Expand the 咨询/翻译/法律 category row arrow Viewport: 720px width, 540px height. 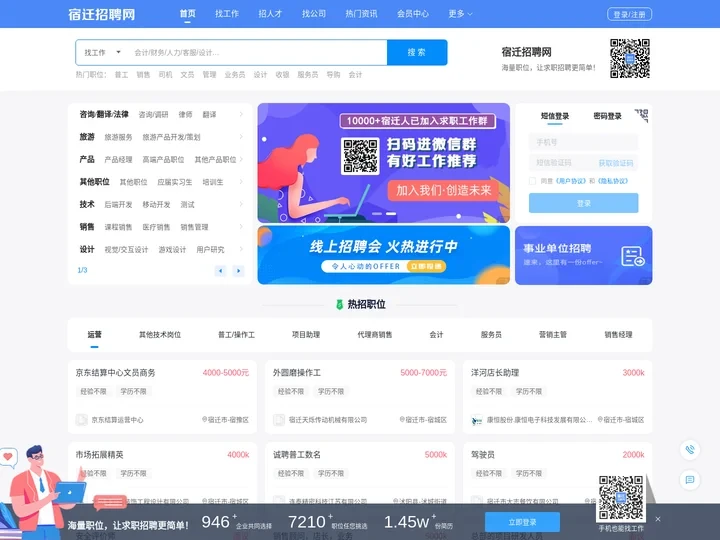click(x=241, y=114)
